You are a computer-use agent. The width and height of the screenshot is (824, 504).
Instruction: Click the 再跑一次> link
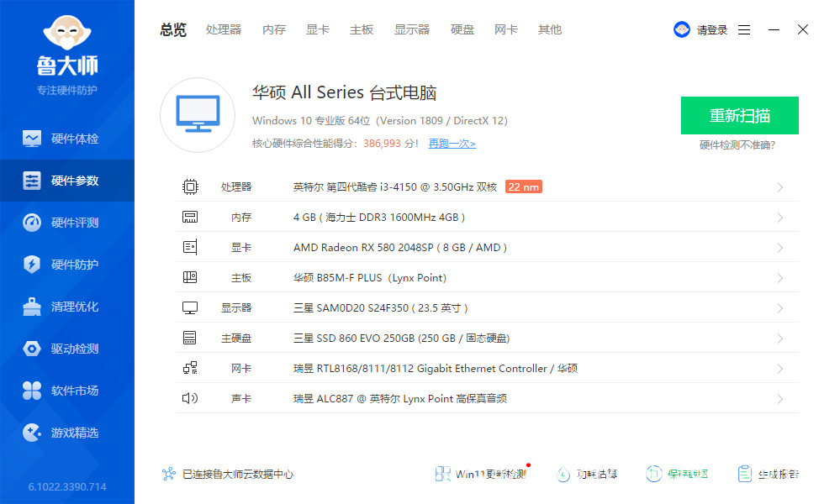pos(452,144)
